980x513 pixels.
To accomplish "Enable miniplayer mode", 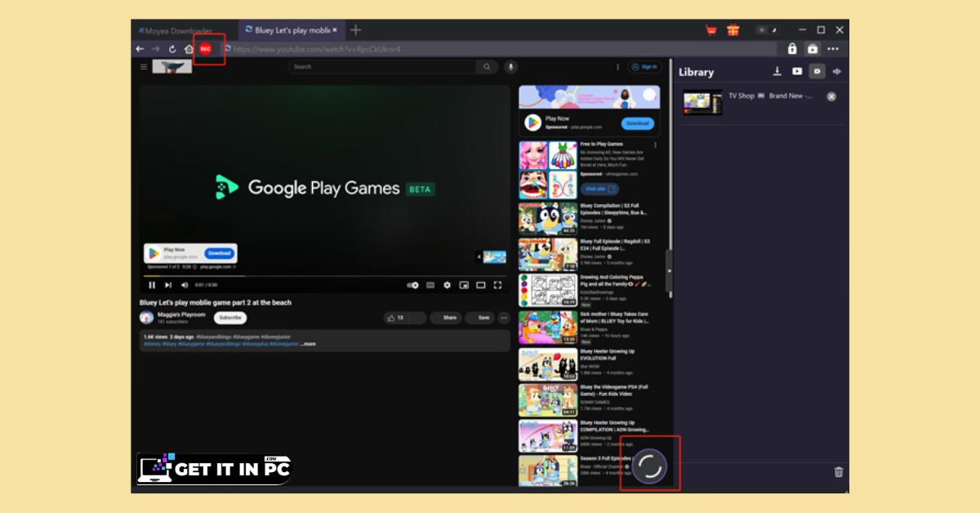I will tap(464, 285).
